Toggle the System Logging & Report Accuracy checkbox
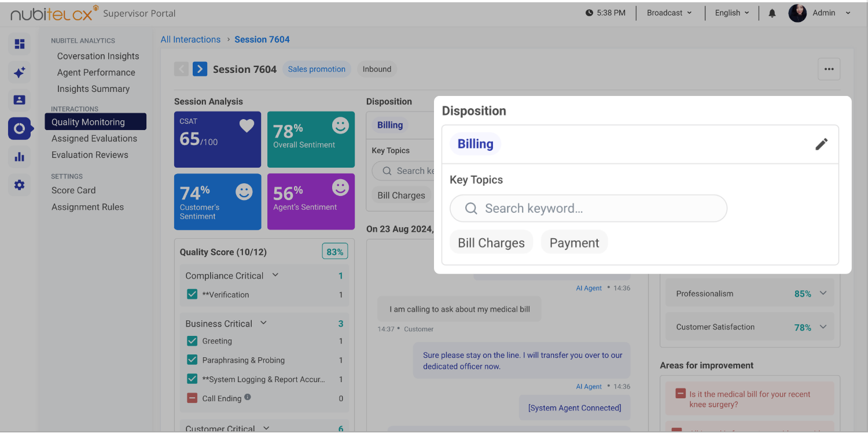The height and width of the screenshot is (433, 868). click(x=192, y=379)
